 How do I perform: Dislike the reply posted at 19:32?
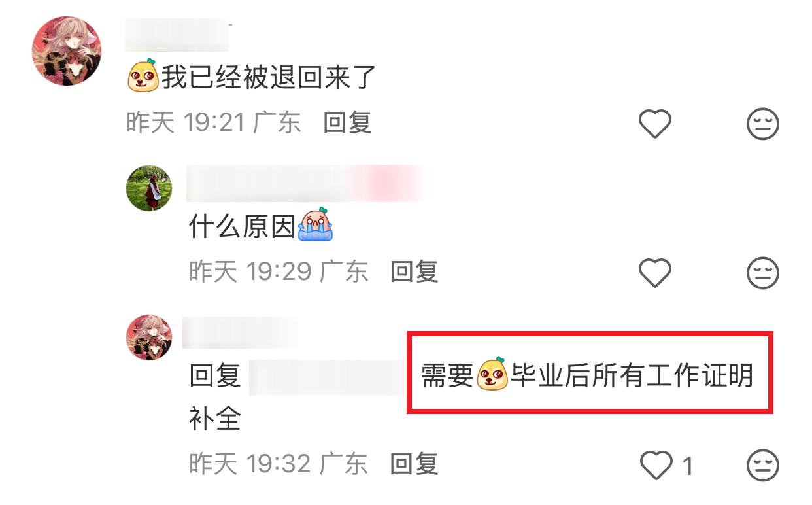[762, 466]
